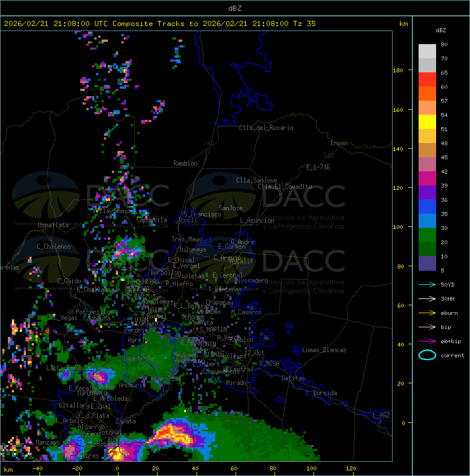The image size is (470, 476).
Task: Click the '12_Oct' map label
Action: (x=254, y=353)
